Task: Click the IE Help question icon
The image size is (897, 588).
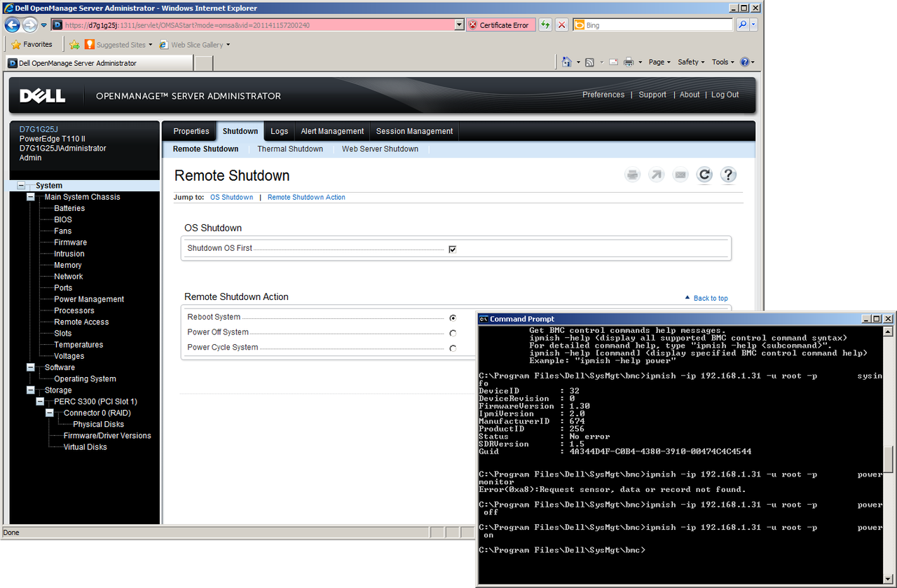Action: click(x=744, y=62)
